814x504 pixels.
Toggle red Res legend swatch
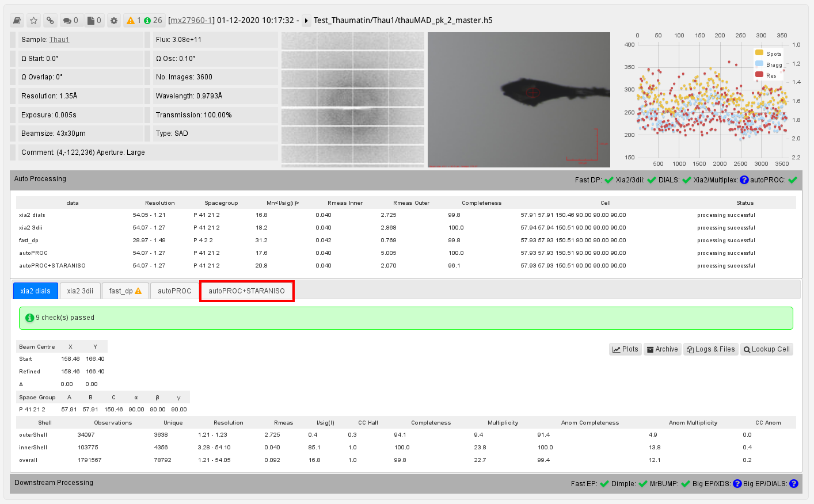[759, 75]
